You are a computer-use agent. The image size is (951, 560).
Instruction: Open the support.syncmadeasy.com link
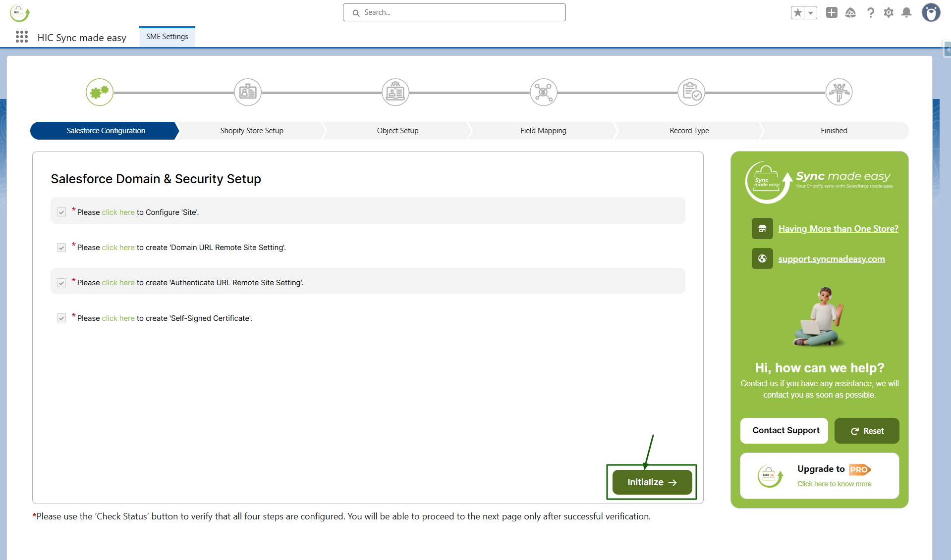coord(831,259)
